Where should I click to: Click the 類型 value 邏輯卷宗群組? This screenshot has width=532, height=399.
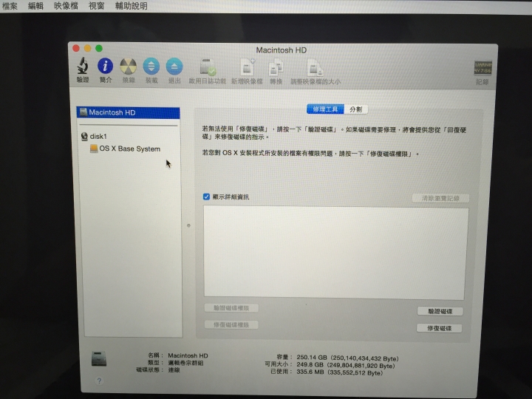pos(186,363)
